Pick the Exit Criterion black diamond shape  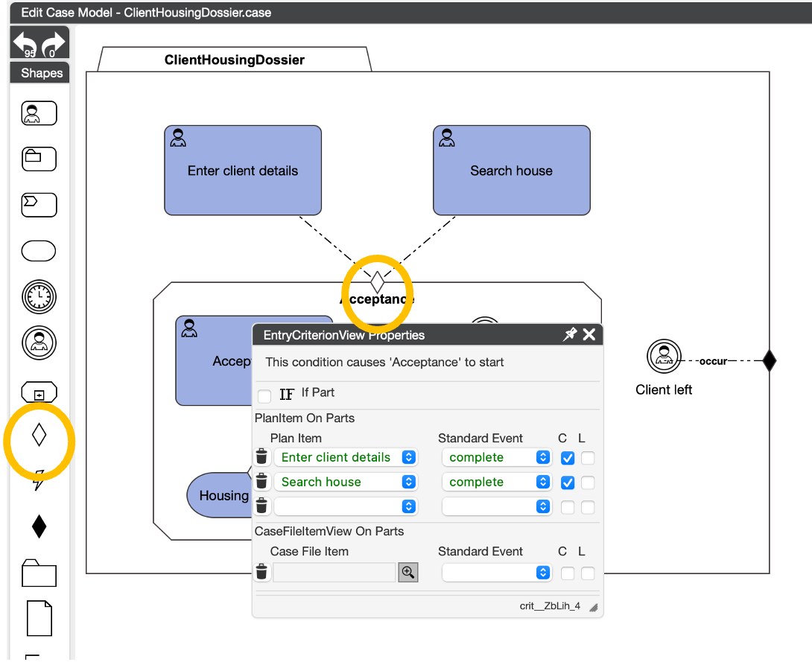[x=39, y=526]
